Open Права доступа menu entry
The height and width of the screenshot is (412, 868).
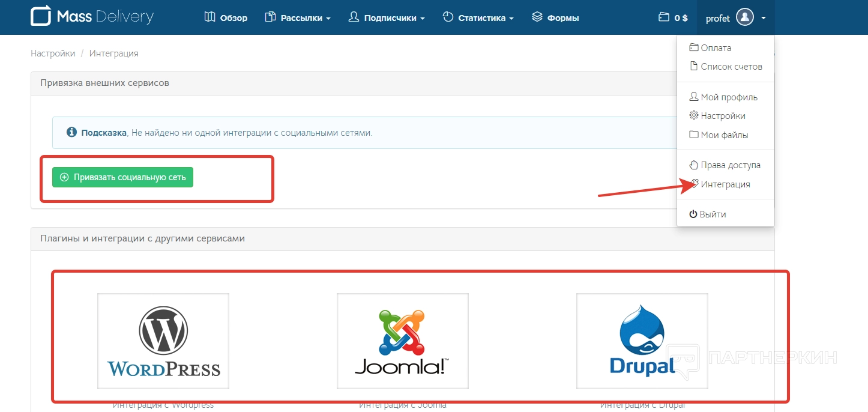click(x=730, y=165)
